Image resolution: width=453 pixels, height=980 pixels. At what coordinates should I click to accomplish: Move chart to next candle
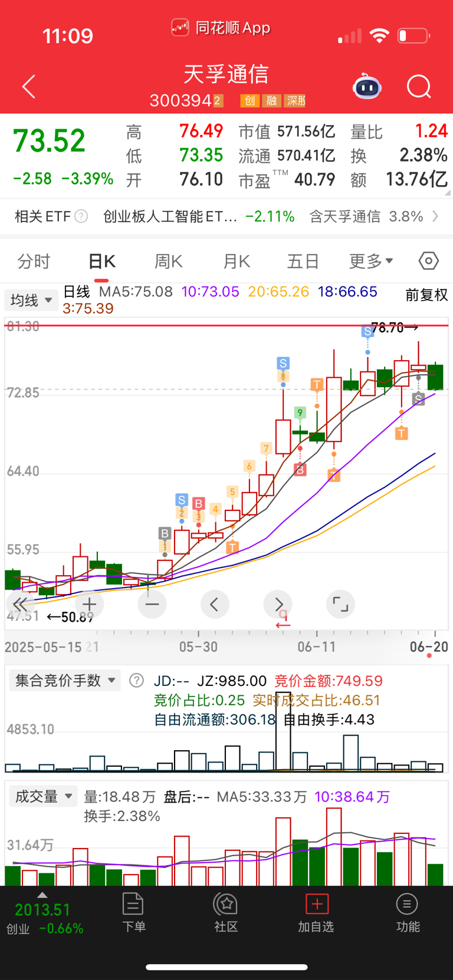click(x=278, y=604)
